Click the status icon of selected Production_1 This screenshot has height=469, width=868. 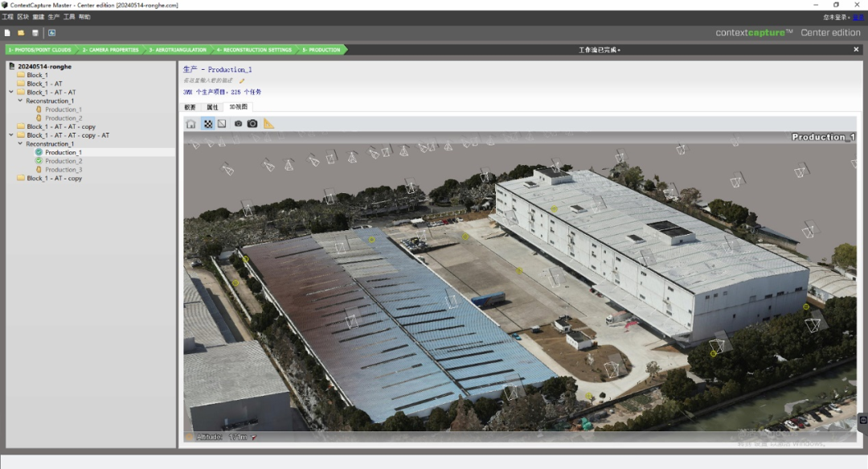coord(39,152)
